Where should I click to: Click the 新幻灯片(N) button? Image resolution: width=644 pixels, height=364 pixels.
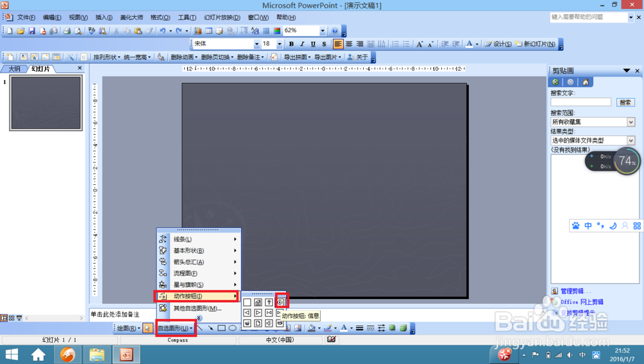pos(536,44)
